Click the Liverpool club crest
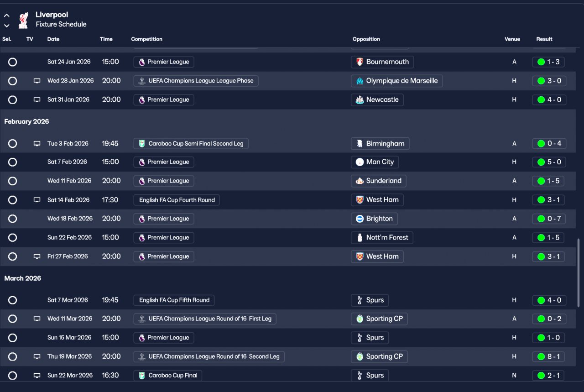The image size is (584, 392). point(23,20)
